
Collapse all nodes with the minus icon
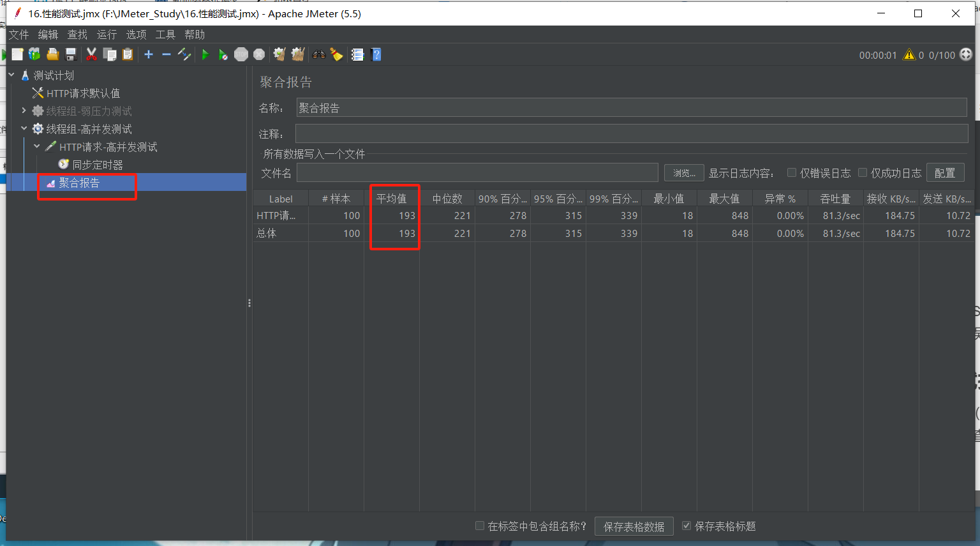point(167,54)
